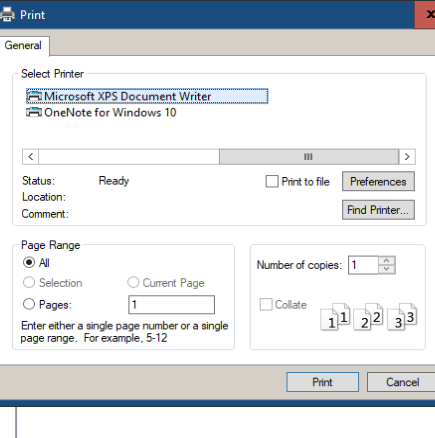Image resolution: width=435 pixels, height=438 pixels.
Task: Click the Print button
Action: point(322,382)
